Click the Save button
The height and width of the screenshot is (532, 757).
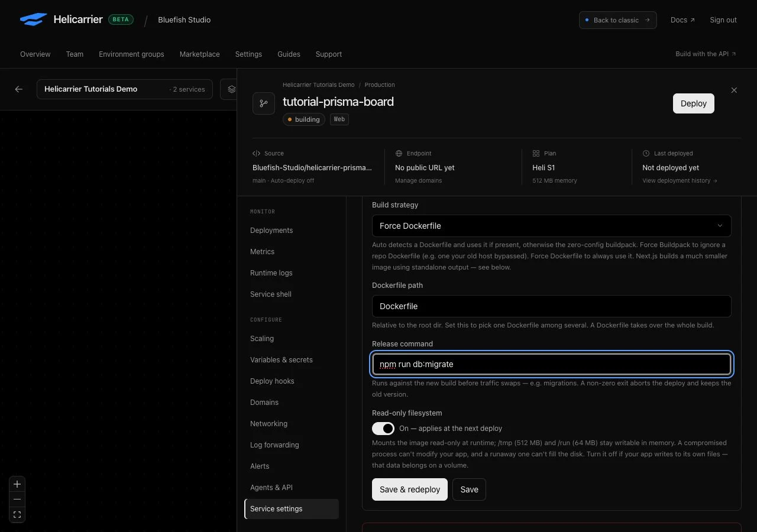[x=470, y=489]
